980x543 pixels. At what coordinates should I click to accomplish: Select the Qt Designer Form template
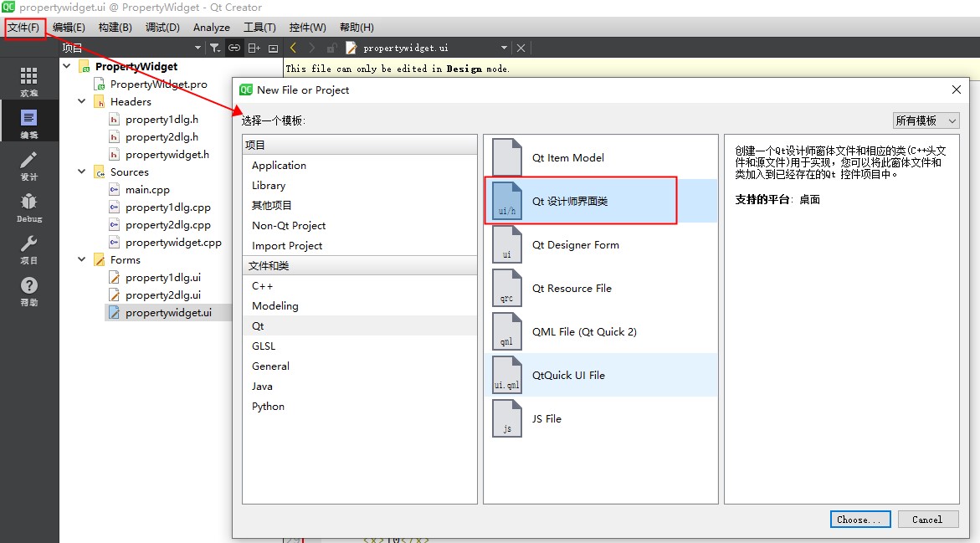point(601,244)
